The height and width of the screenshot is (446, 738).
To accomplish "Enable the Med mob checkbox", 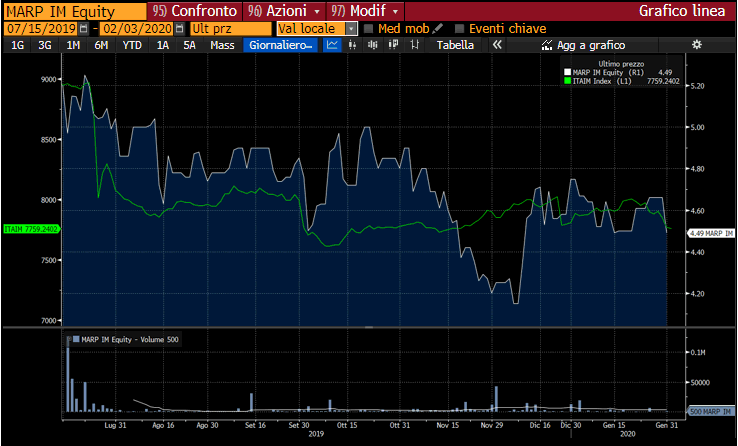I will [x=368, y=29].
